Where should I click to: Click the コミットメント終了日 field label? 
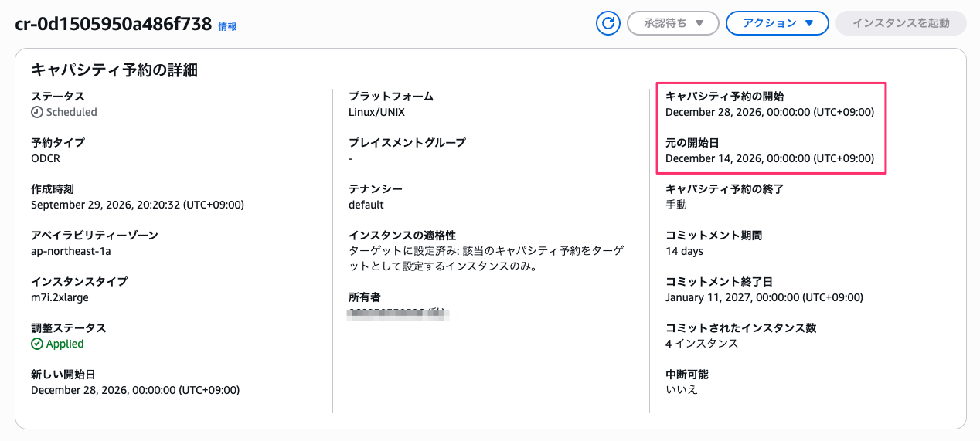[720, 282]
